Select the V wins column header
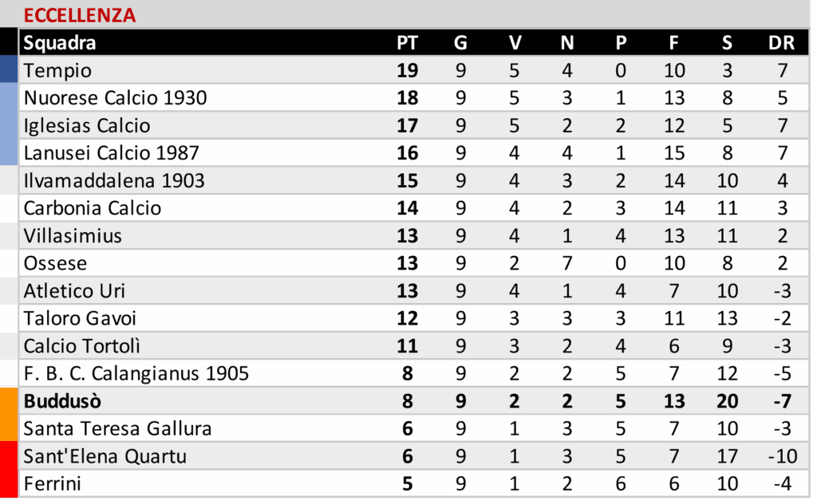The width and height of the screenshot is (817, 504). (514, 43)
